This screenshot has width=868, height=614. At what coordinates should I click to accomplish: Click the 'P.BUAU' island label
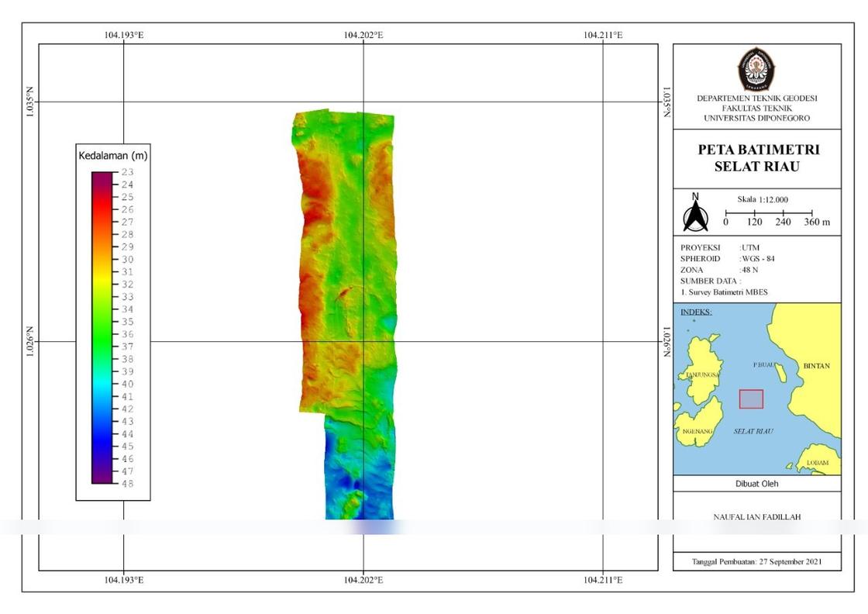(764, 365)
